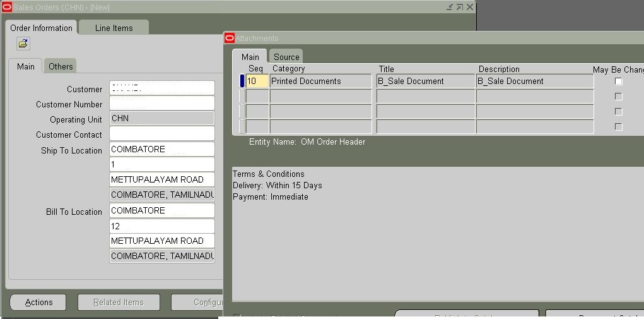This screenshot has height=319, width=644.
Task: Click the B_Sale Document Title cell
Action: (426, 81)
